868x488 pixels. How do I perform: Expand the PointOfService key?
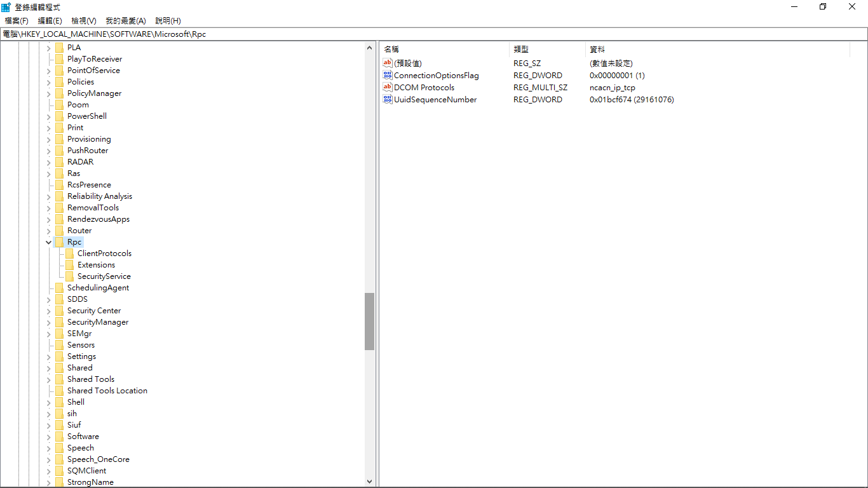pos(48,71)
